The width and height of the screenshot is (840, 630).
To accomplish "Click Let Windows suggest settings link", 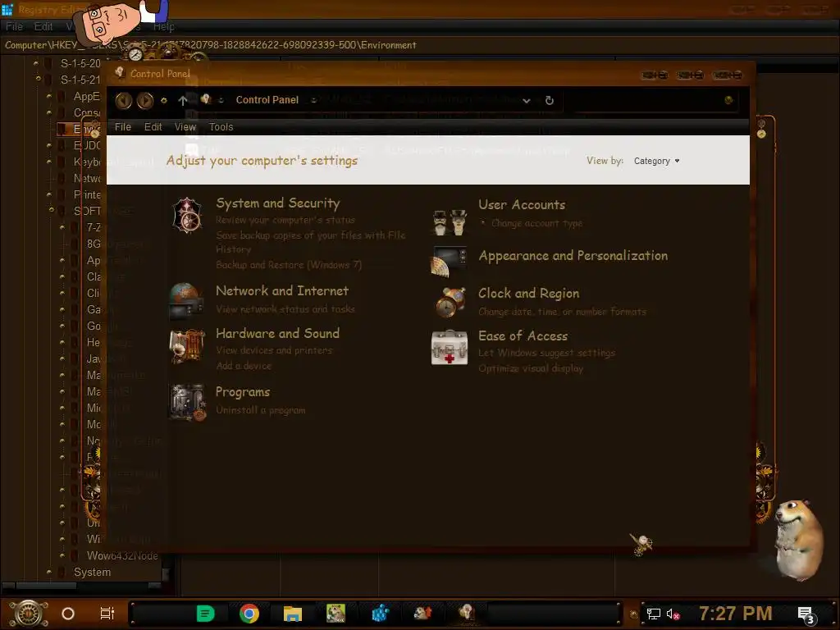I will (x=546, y=353).
